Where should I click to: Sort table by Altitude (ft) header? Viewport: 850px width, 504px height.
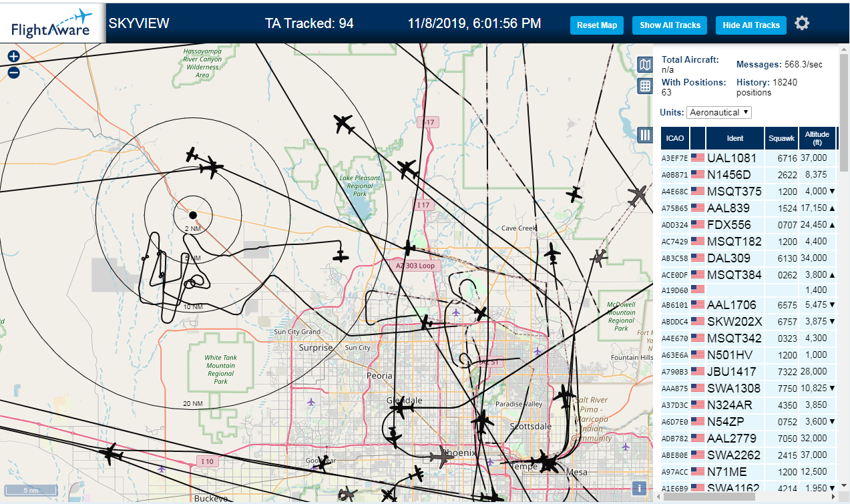[817, 138]
